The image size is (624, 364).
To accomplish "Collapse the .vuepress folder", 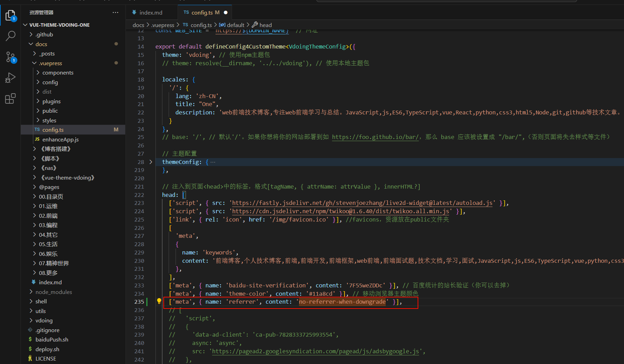I will coord(34,63).
